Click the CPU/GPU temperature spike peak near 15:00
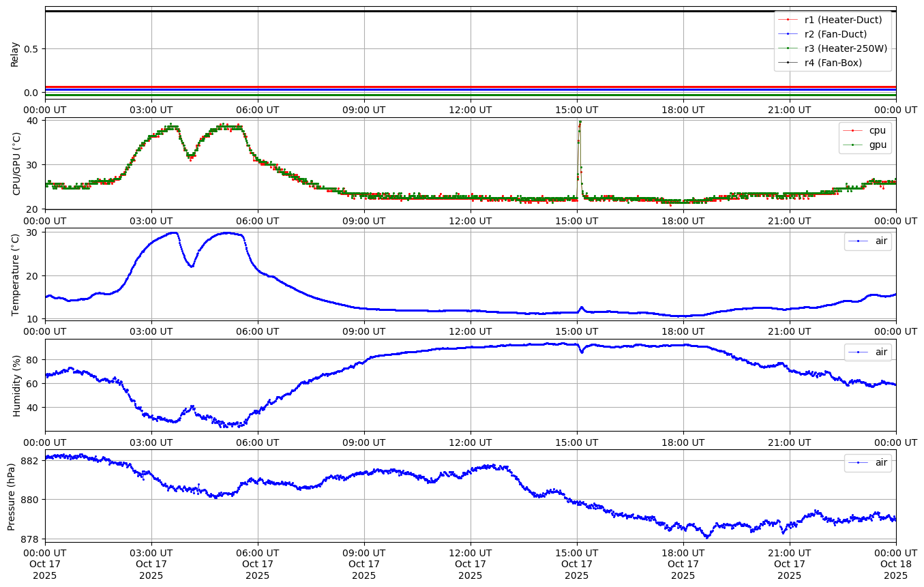Viewport: 924px width, 587px height. point(580,122)
